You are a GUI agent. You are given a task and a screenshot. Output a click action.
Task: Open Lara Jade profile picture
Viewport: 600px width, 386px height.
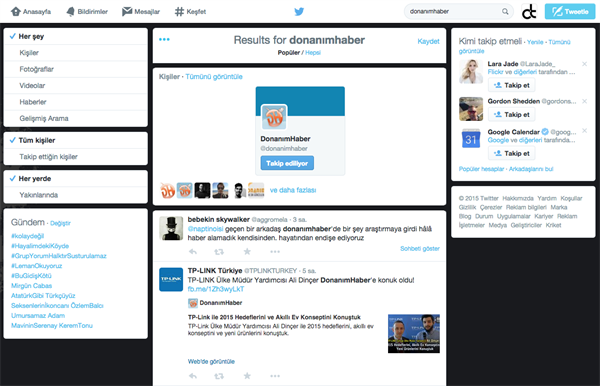pyautogui.click(x=471, y=72)
